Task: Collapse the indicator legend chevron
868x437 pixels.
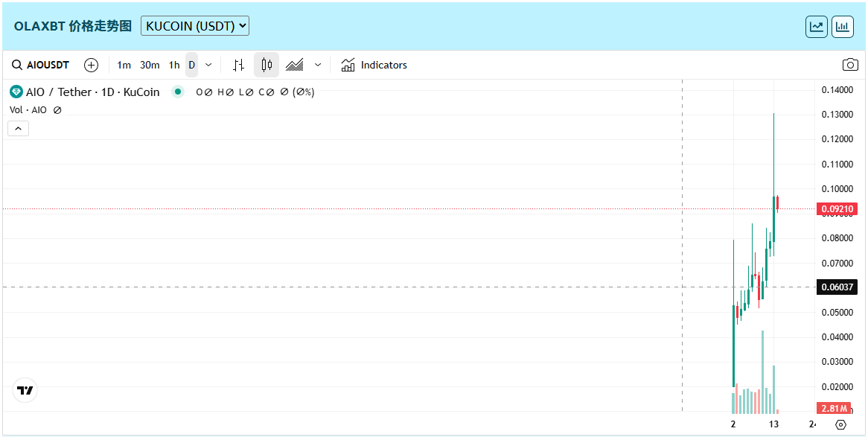Action: [x=19, y=129]
